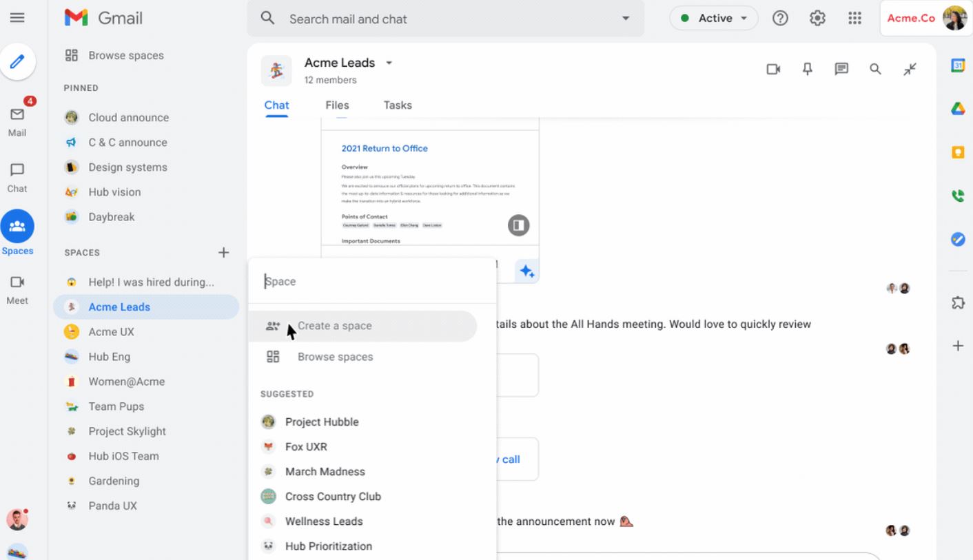Click the pin icon in the space header
This screenshot has height=560, width=973.
(808, 69)
